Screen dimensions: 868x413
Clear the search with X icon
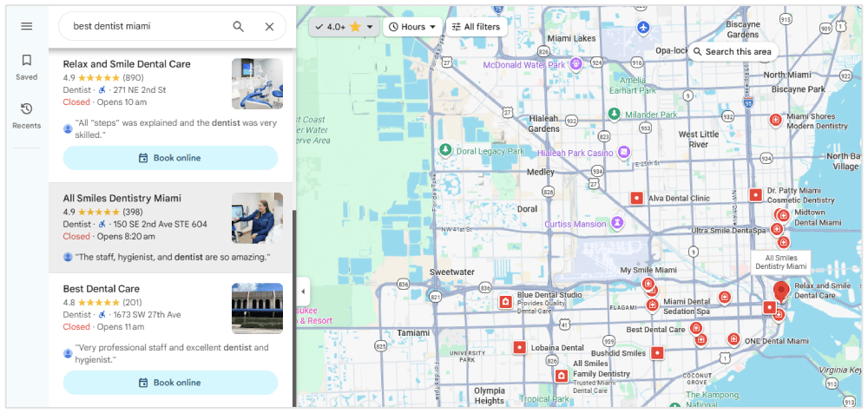(270, 26)
